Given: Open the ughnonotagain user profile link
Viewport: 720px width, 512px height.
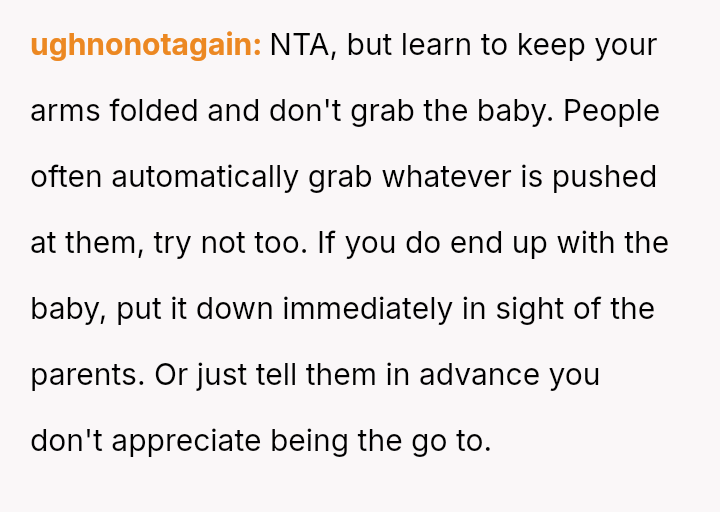Looking at the screenshot, I should 146,46.
